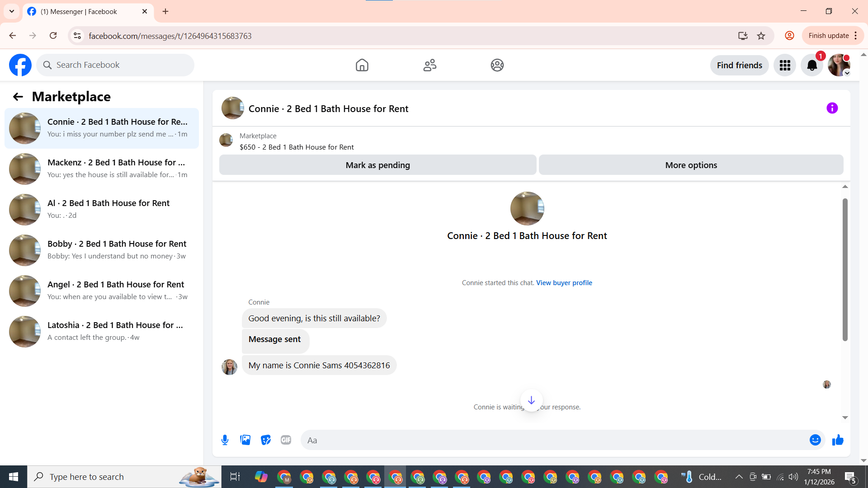Viewport: 868px width, 488px height.
Task: Open conversation information purple icon
Action: tap(832, 108)
